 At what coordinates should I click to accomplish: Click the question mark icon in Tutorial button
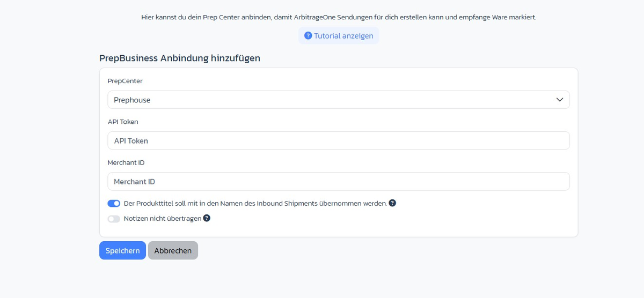pos(308,36)
